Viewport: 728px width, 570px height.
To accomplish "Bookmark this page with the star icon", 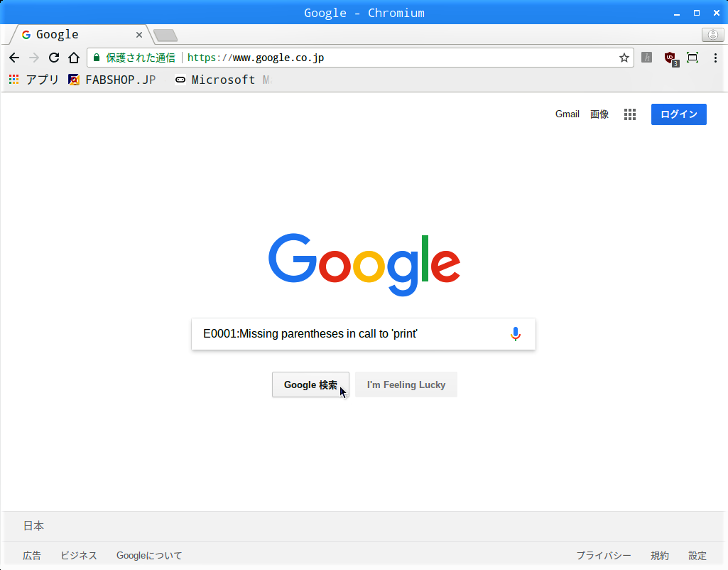I will click(x=624, y=58).
